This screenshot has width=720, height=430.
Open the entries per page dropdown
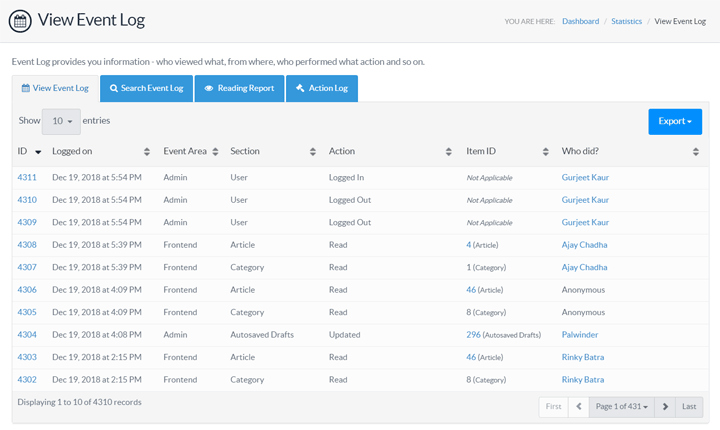coord(61,121)
